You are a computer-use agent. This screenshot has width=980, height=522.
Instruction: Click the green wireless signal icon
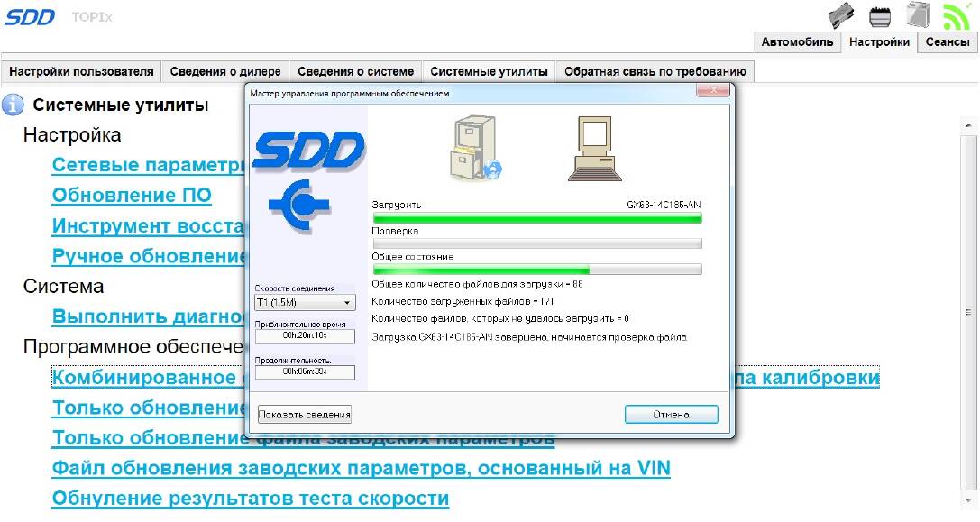[x=957, y=15]
